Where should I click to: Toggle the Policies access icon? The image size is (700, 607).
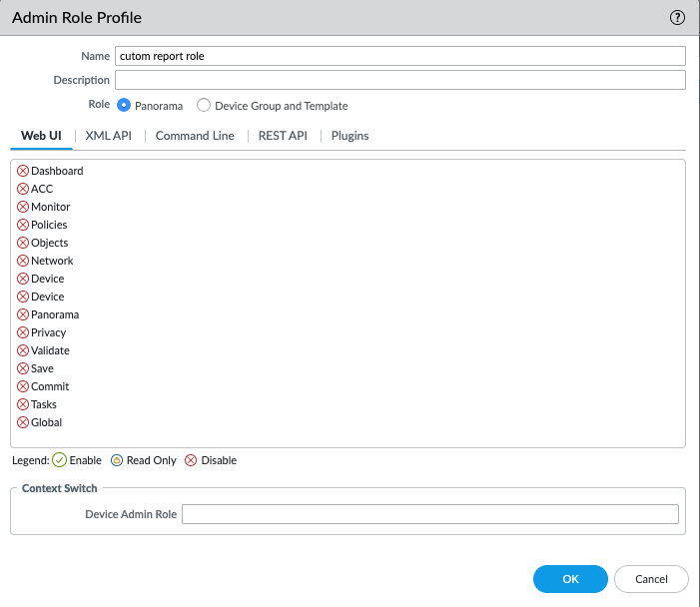23,225
